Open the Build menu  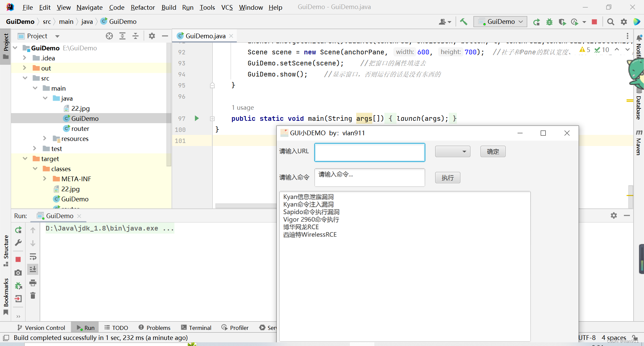[x=169, y=7]
